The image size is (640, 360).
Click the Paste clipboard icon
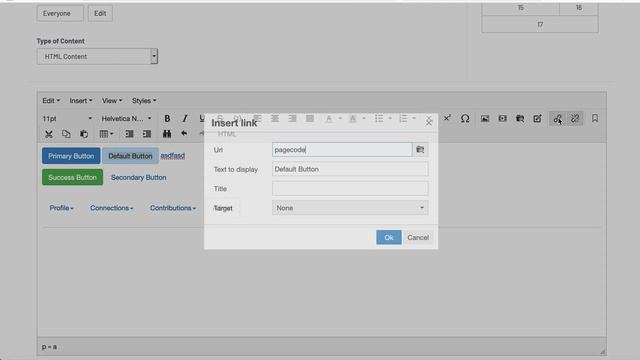coord(84,134)
